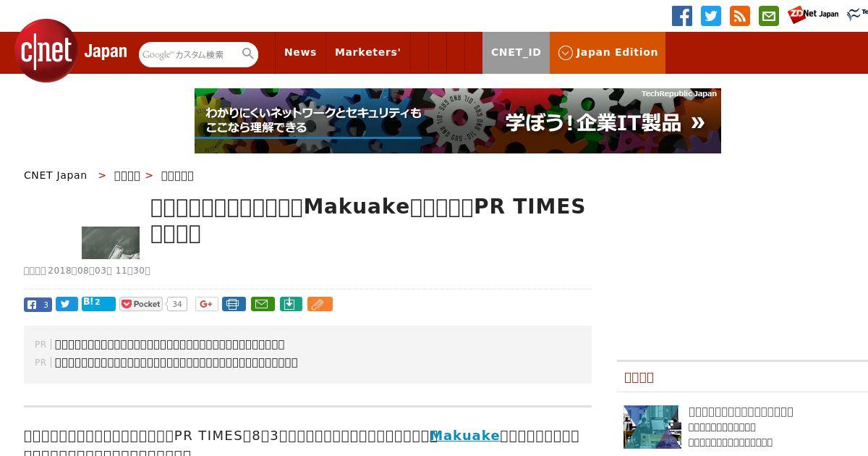
Task: Expand the Japan Edition dropdown
Action: point(608,52)
